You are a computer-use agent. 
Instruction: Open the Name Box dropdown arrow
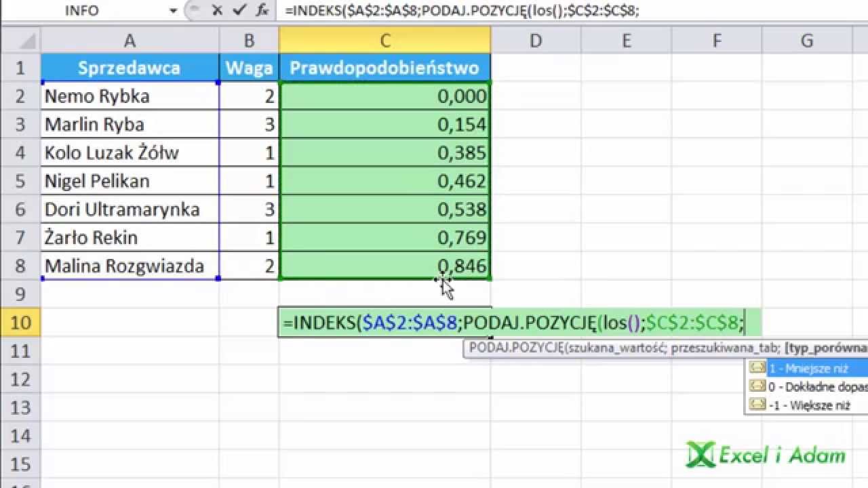click(173, 10)
